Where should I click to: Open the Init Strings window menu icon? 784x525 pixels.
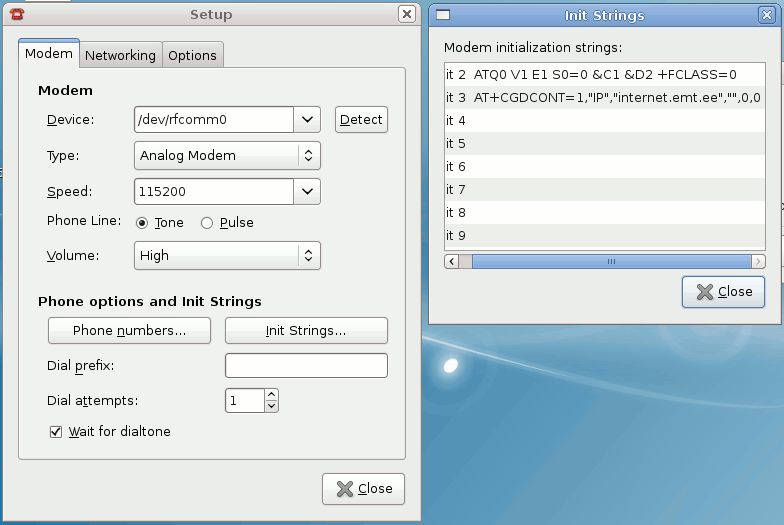(443, 15)
